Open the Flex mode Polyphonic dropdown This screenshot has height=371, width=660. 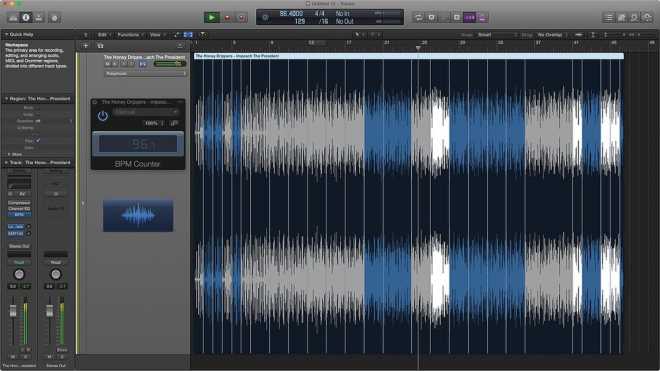pos(145,74)
